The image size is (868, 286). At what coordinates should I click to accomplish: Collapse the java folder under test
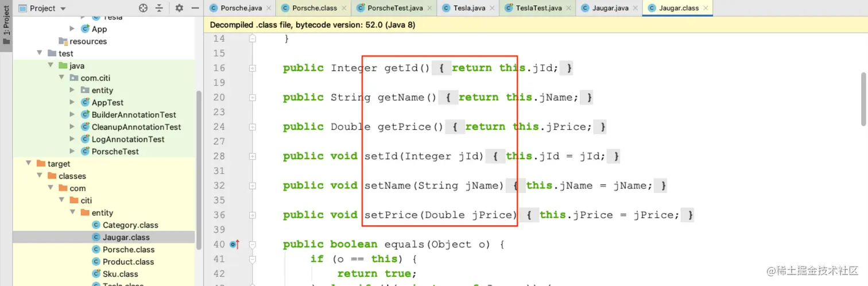coord(51,65)
